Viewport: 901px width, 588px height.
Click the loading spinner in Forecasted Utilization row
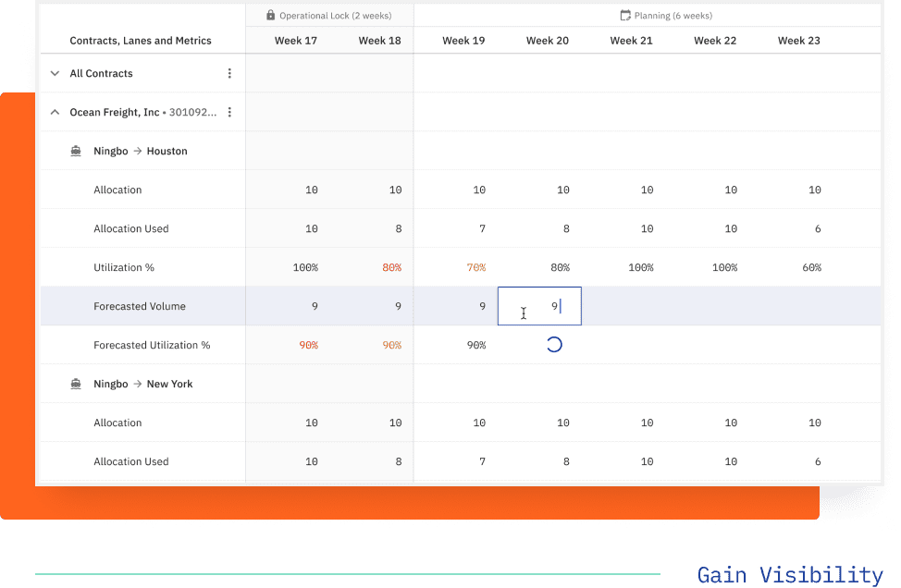552,343
